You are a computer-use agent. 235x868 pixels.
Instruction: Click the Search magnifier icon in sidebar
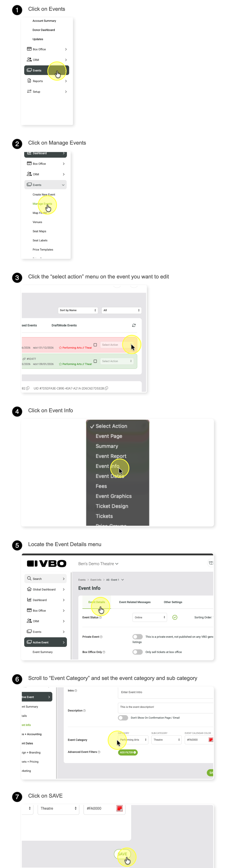coord(29,578)
